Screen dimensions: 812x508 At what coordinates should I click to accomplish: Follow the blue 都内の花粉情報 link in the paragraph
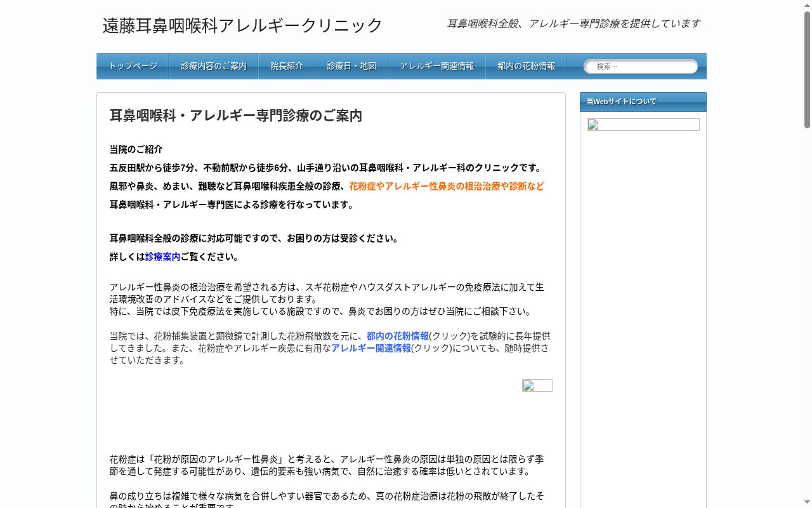[398, 336]
